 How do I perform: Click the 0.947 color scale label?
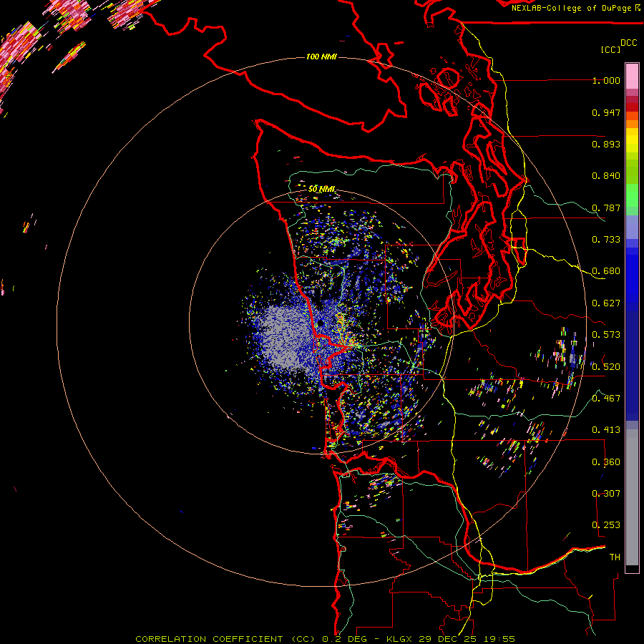tap(606, 112)
